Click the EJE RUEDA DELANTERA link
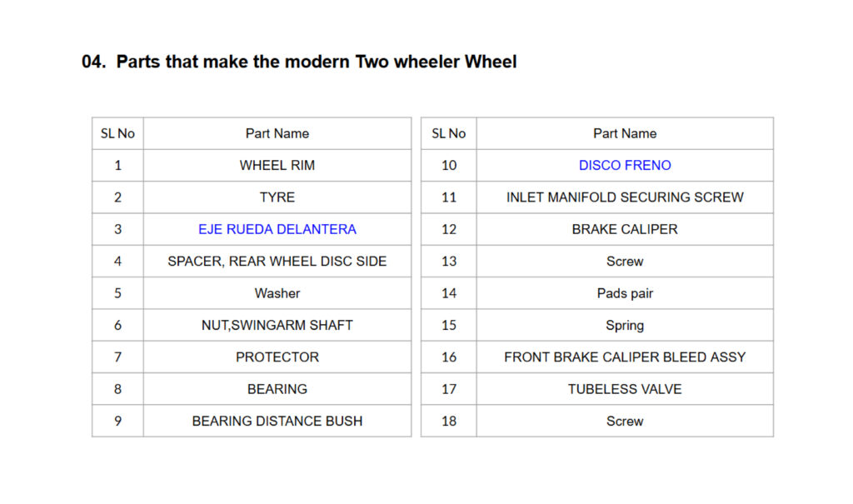 click(277, 229)
